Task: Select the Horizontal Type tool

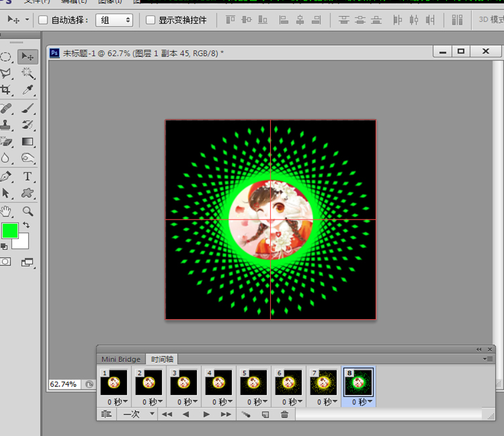Action: (x=28, y=177)
